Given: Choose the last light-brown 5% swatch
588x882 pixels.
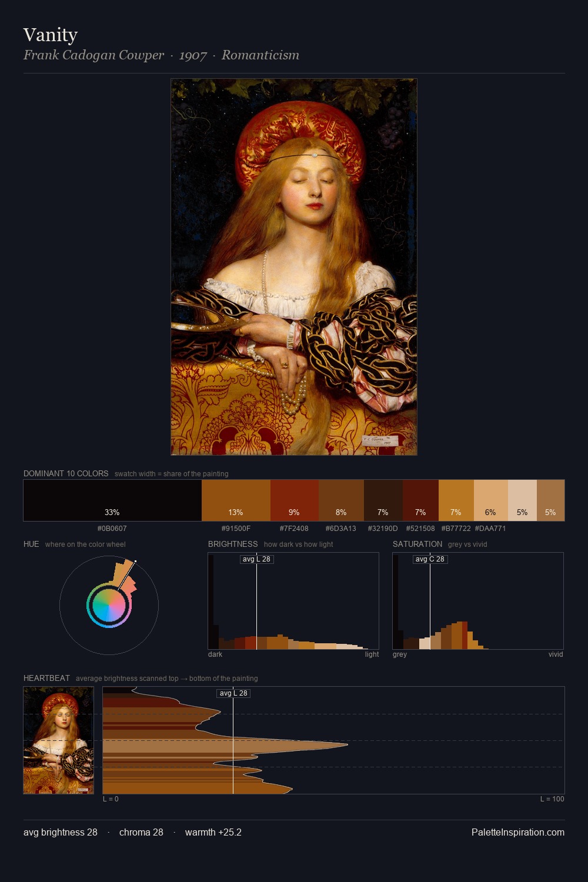Looking at the screenshot, I should click(550, 500).
